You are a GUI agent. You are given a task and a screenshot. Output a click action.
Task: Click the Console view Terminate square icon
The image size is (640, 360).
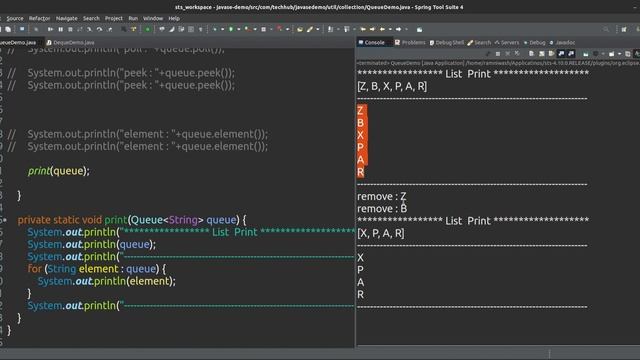click(x=498, y=54)
